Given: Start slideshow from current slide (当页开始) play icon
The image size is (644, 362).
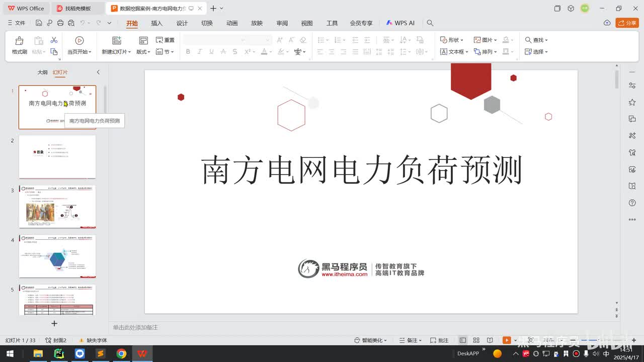Looking at the screenshot, I should click(x=79, y=41).
